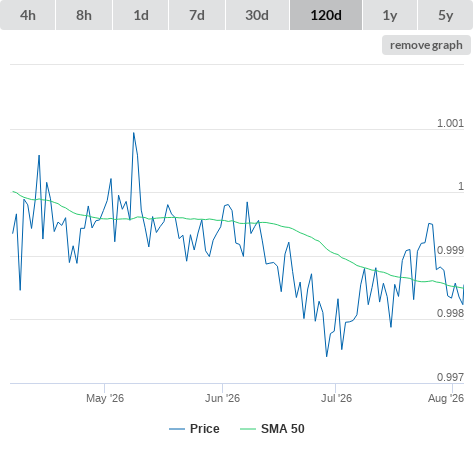Click the blue Price legend line marker

click(177, 429)
